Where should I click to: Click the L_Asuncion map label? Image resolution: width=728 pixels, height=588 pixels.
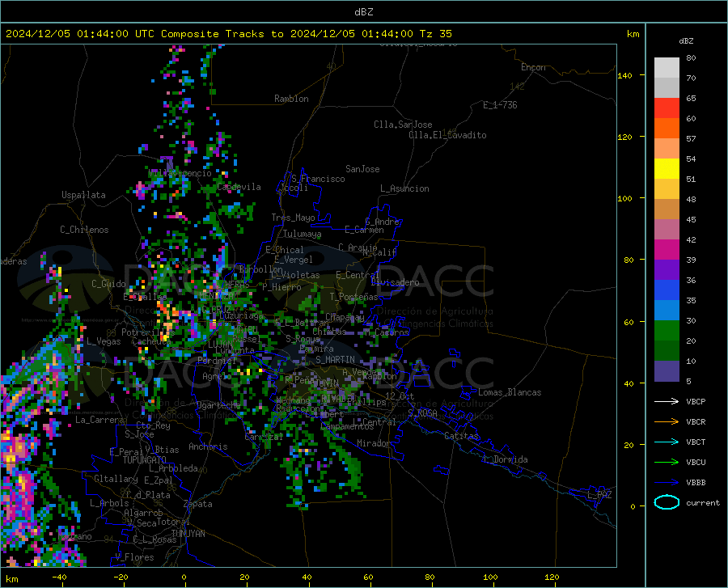point(404,188)
